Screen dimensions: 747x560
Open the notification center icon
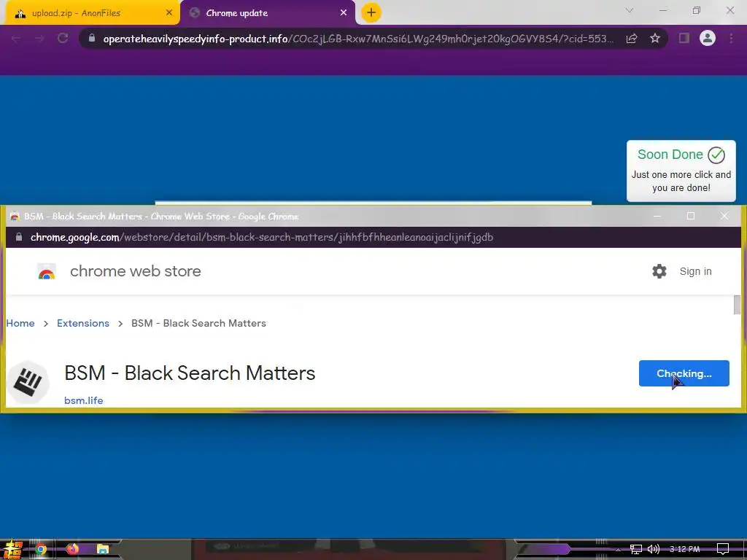click(723, 550)
